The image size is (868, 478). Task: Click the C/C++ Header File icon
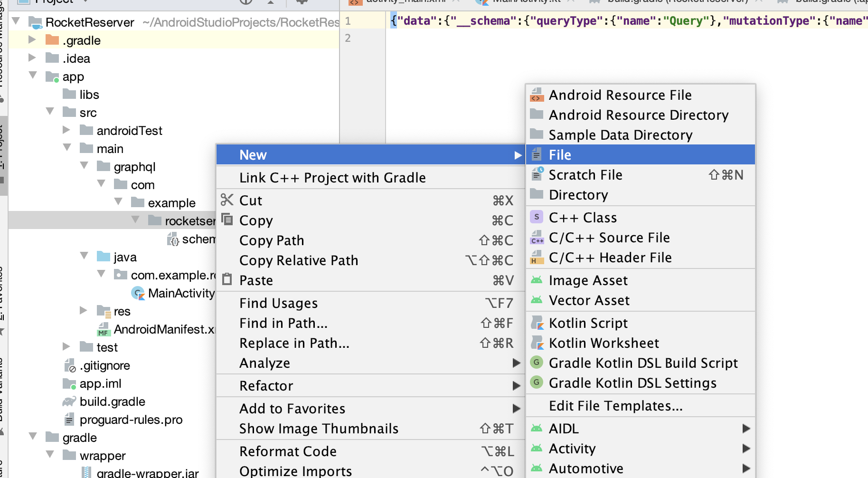coord(537,257)
